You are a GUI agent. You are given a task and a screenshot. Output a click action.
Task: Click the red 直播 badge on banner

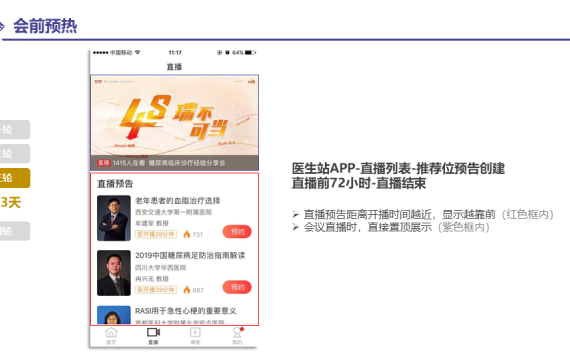[x=104, y=163]
